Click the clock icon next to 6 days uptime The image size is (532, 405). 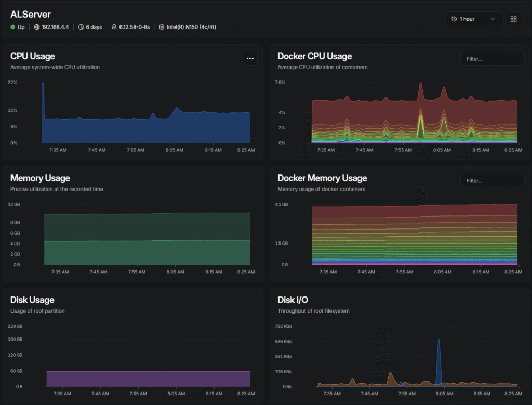point(81,27)
